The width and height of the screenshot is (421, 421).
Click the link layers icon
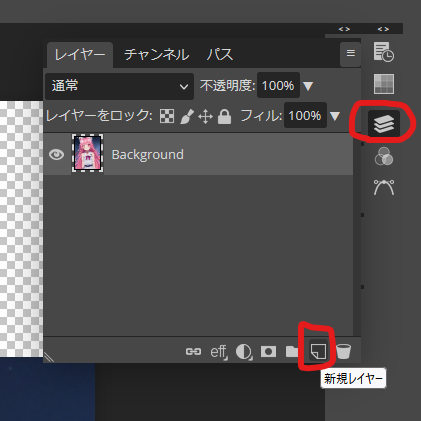(193, 351)
